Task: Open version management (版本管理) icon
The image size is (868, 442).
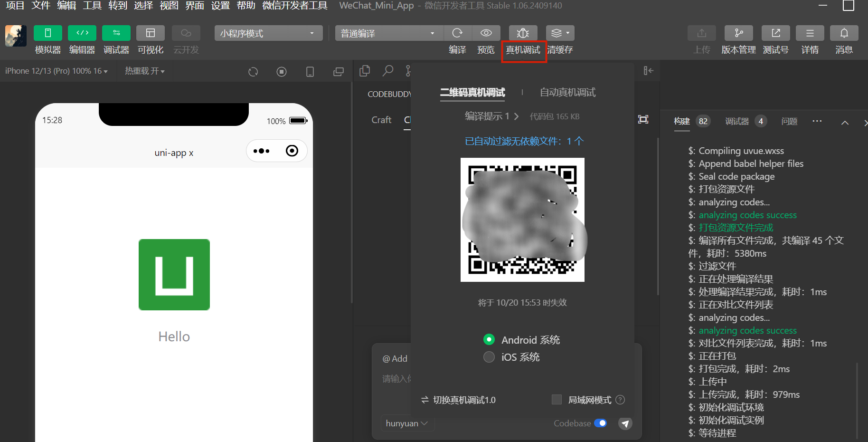Action: click(739, 33)
